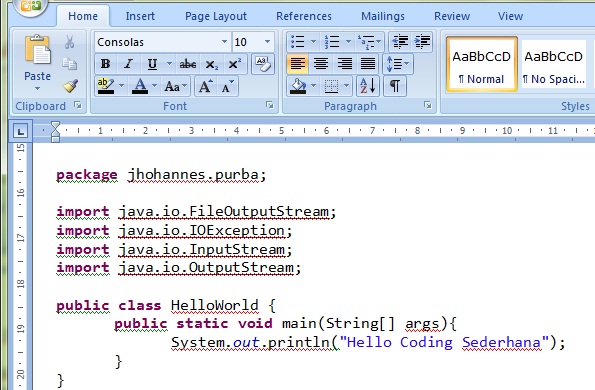Decrease paragraph indent

pos(400,42)
